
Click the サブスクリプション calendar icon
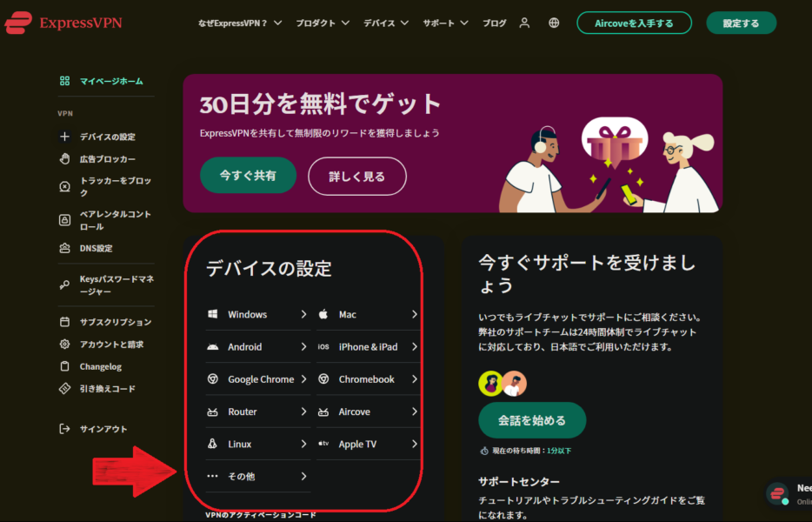(64, 322)
